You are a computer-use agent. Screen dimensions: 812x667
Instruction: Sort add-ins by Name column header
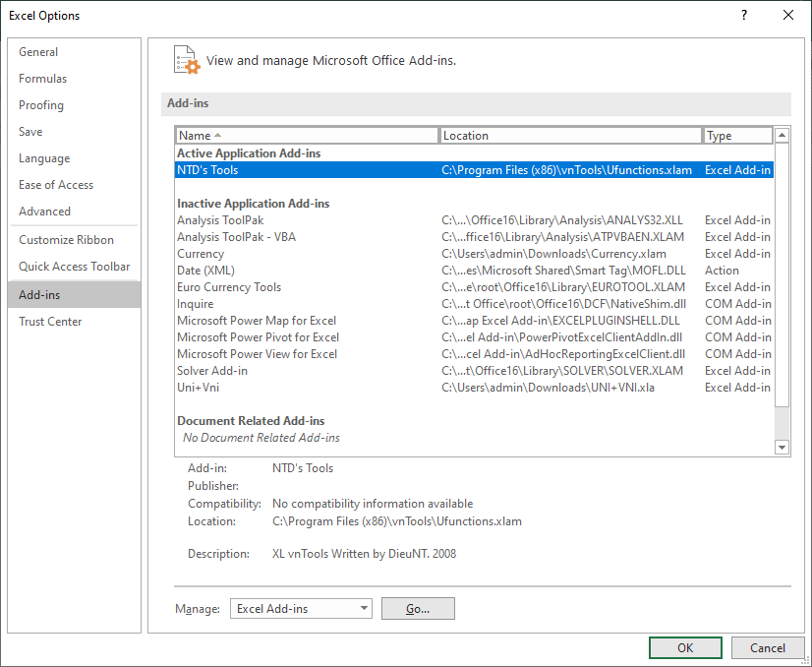(307, 136)
